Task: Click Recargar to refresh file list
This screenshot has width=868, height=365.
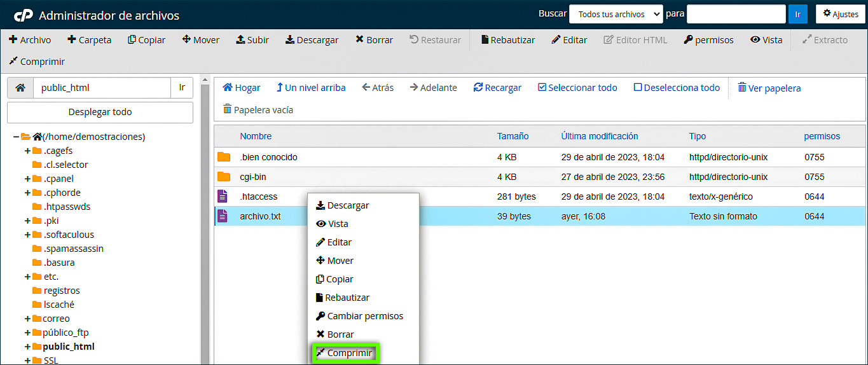Action: tap(497, 88)
